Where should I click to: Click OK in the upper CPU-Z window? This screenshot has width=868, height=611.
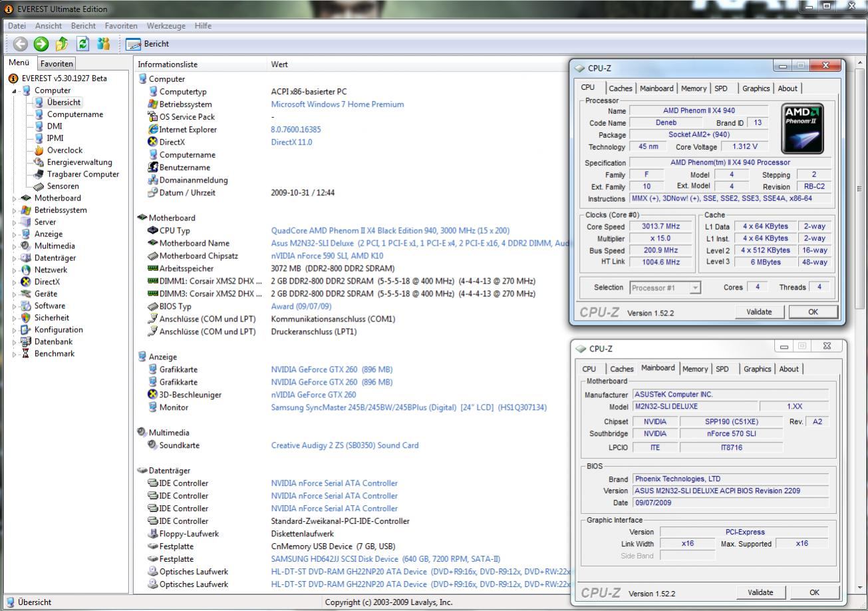(x=813, y=312)
